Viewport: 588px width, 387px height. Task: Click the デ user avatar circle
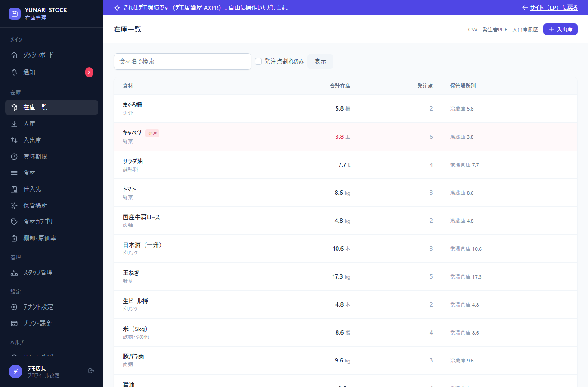coord(15,372)
